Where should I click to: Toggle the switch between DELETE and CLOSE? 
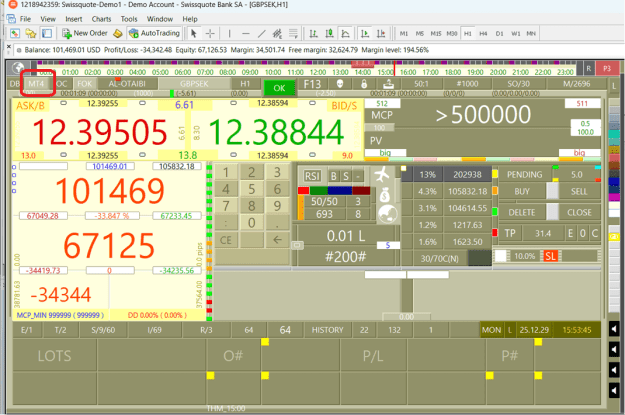point(552,212)
